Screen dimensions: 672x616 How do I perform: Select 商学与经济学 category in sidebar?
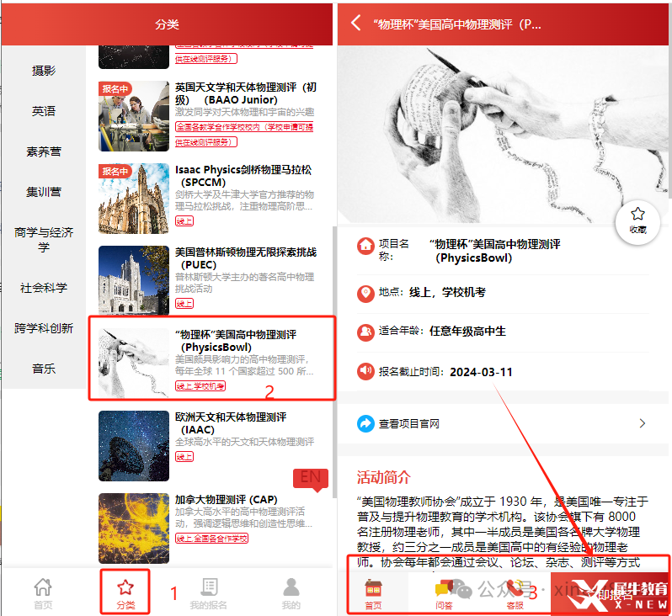coord(43,240)
